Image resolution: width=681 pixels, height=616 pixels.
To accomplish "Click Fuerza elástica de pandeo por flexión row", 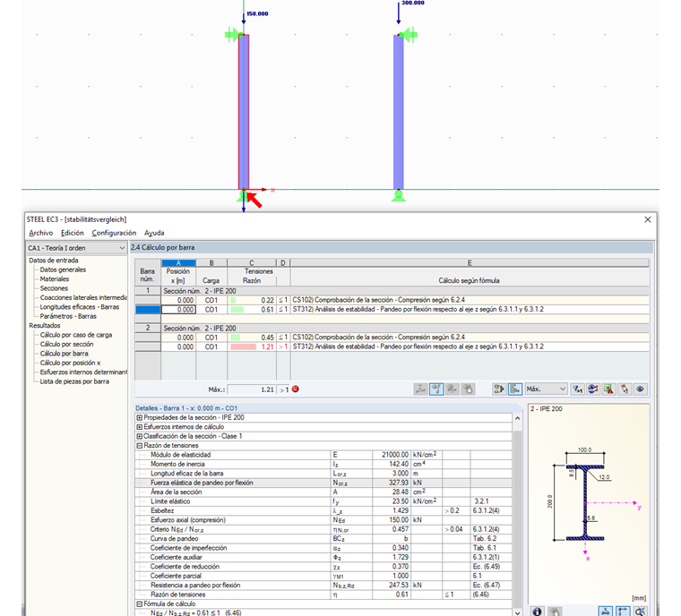I will (323, 483).
